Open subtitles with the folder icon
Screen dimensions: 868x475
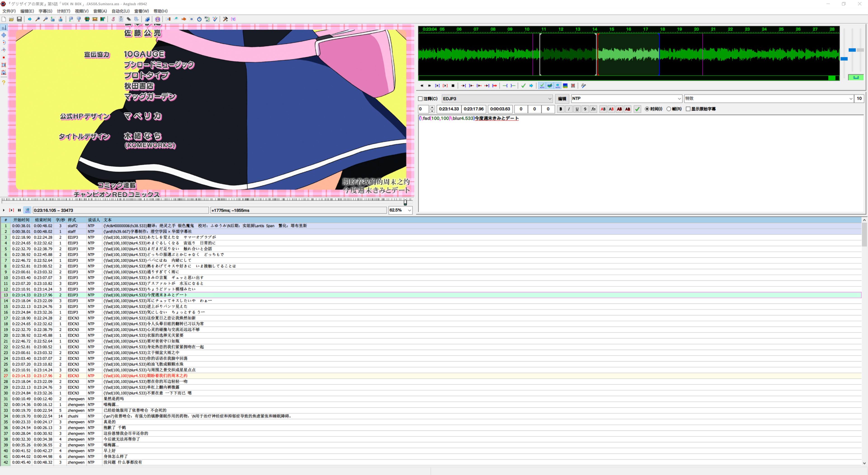[12, 19]
